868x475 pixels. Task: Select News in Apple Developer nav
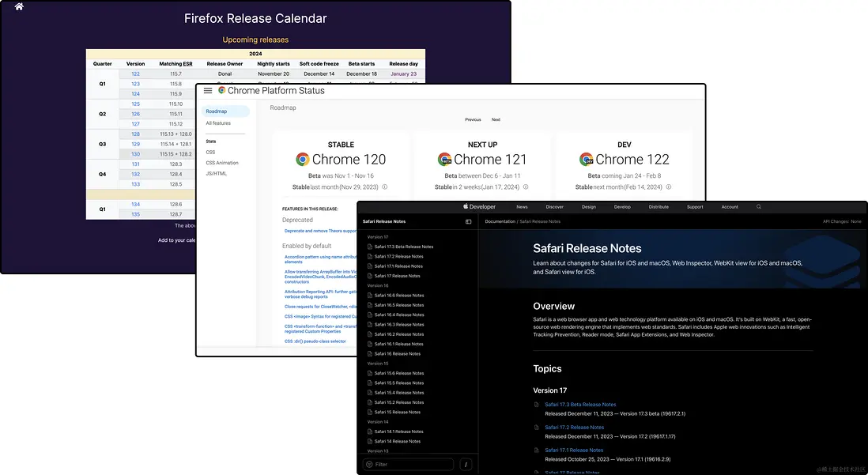click(522, 207)
